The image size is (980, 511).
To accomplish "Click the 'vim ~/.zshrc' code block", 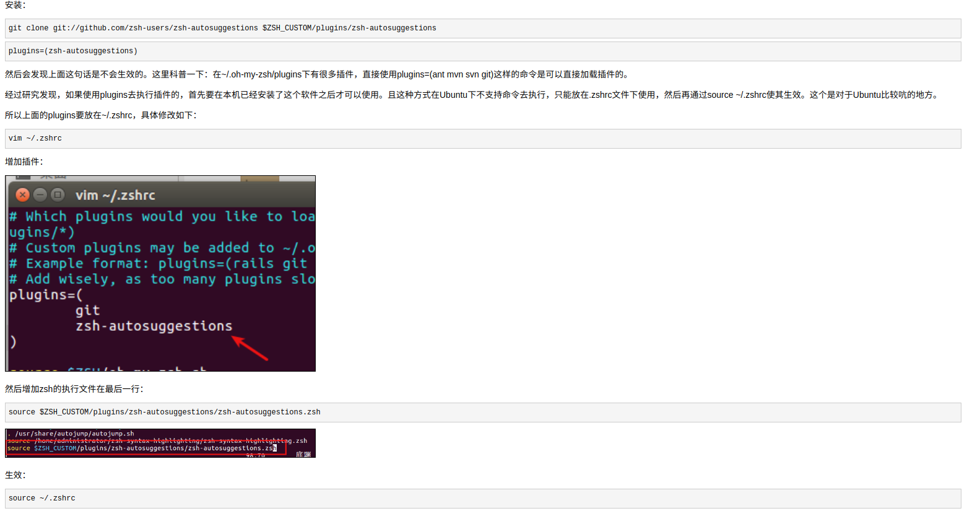I will (483, 139).
